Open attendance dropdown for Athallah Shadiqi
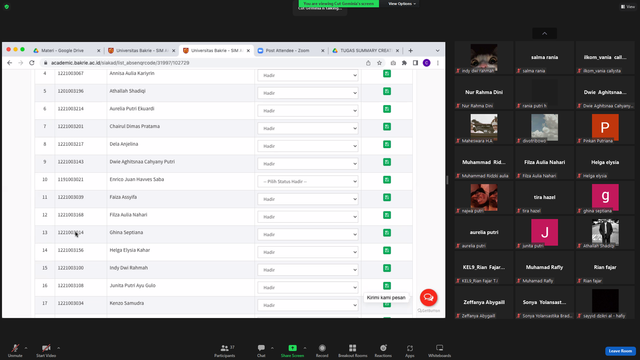 pyautogui.click(x=308, y=93)
